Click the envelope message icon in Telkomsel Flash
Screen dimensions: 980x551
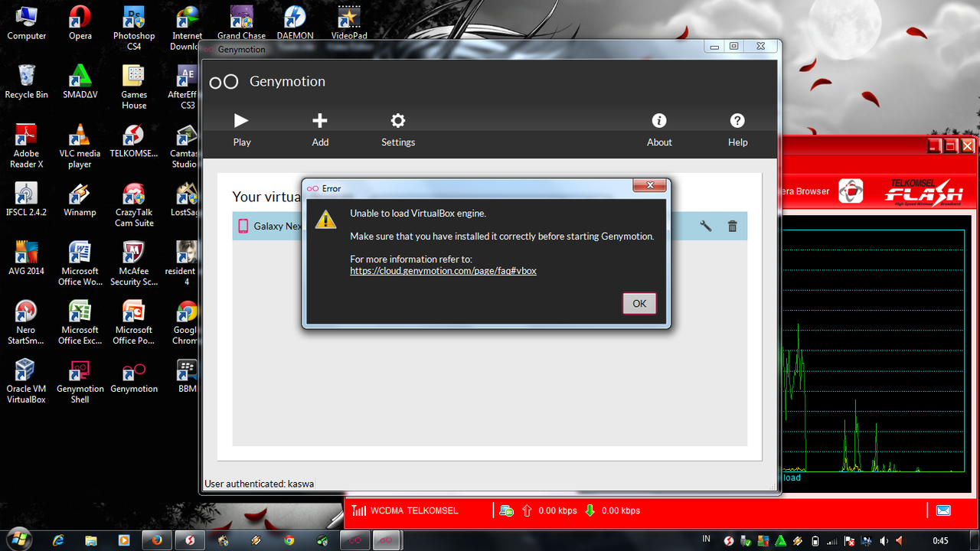(943, 510)
